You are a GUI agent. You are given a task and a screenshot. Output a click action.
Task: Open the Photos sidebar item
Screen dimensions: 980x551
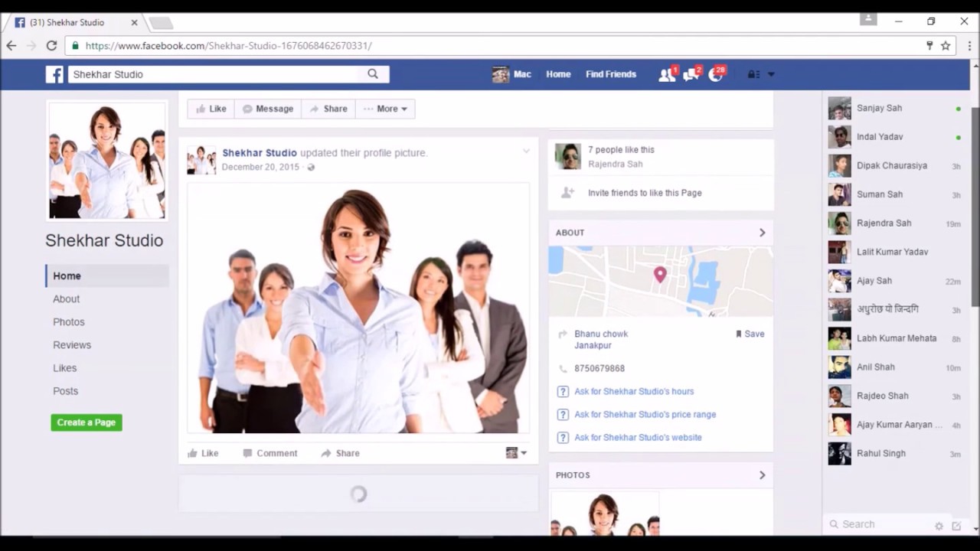pyautogui.click(x=69, y=322)
